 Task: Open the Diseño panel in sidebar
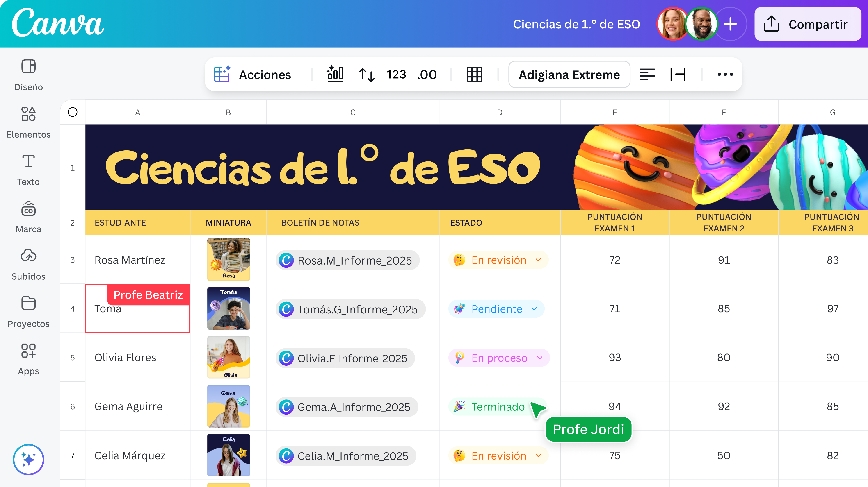[x=28, y=75]
